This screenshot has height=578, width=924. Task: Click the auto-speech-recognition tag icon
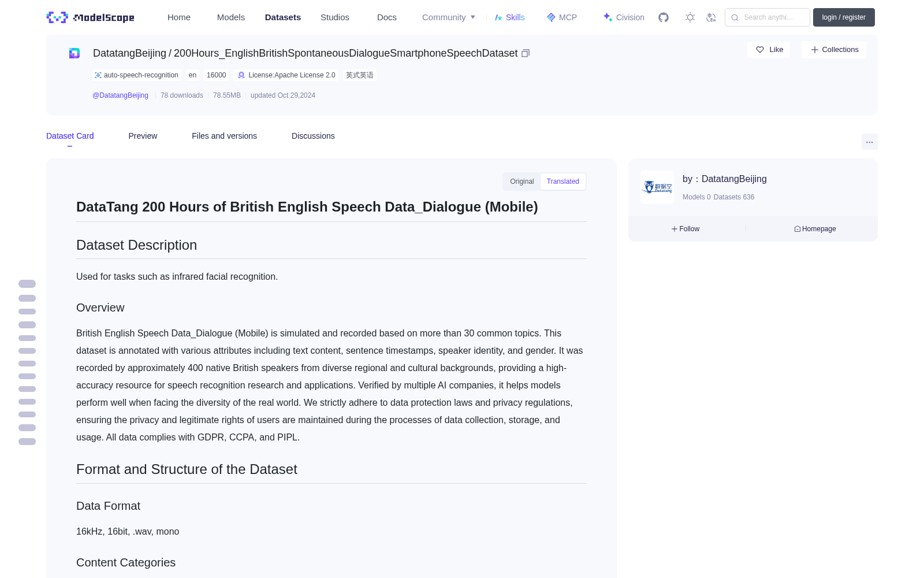(x=98, y=75)
